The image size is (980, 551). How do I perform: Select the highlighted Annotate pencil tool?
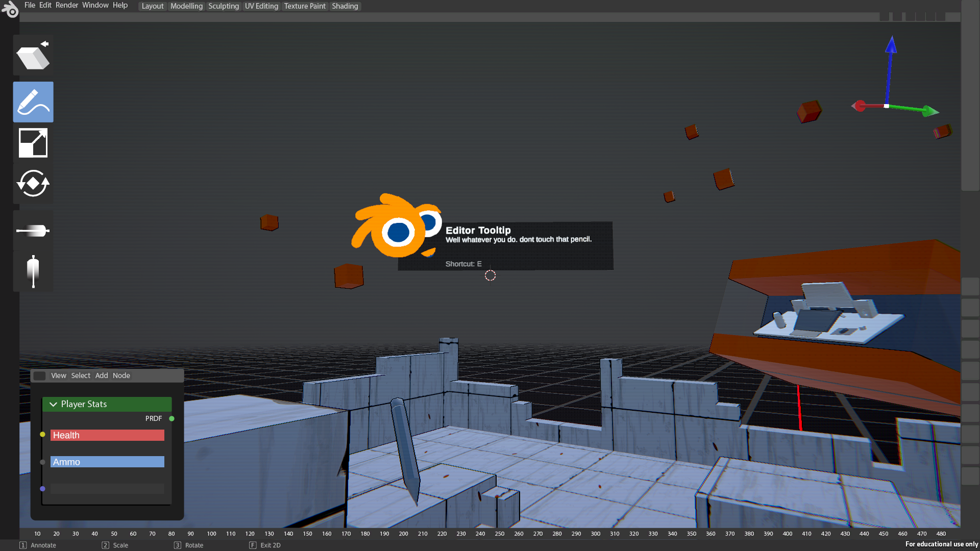[33, 102]
